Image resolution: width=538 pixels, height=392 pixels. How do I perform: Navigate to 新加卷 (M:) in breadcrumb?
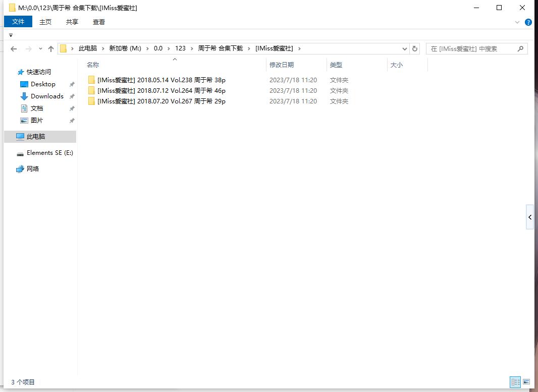tap(125, 48)
